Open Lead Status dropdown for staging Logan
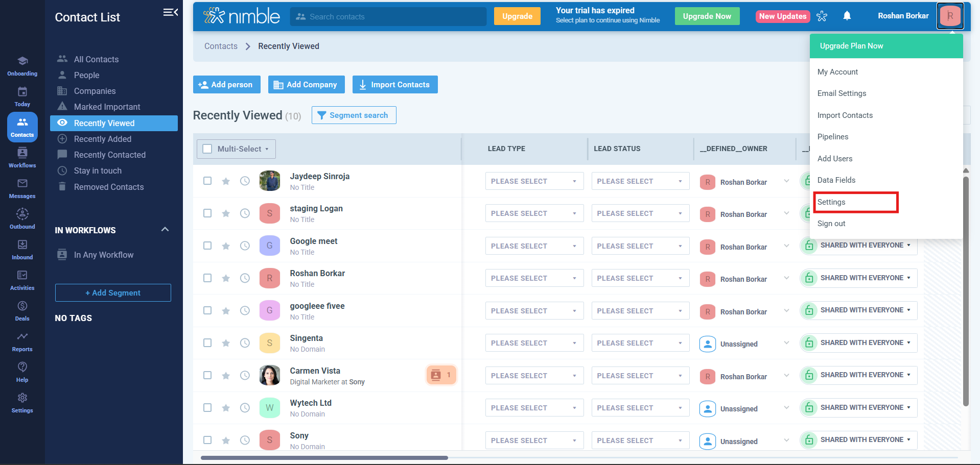 [x=640, y=213]
